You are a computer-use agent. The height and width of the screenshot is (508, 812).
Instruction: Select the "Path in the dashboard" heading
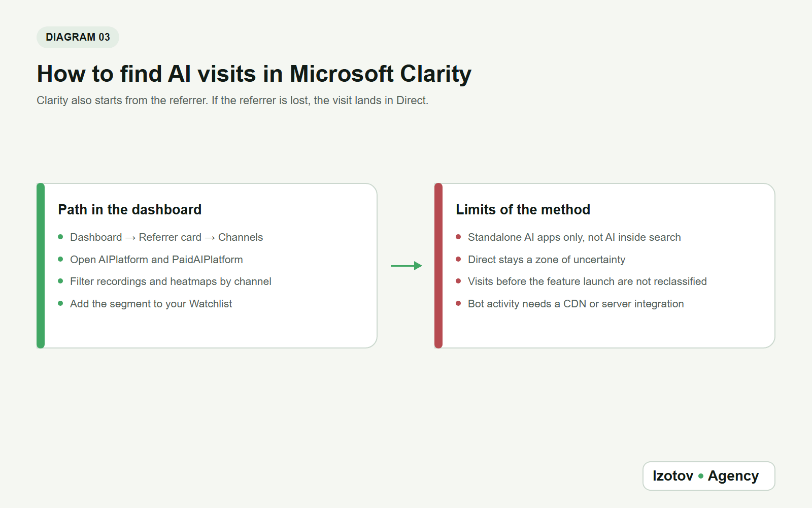tap(130, 209)
